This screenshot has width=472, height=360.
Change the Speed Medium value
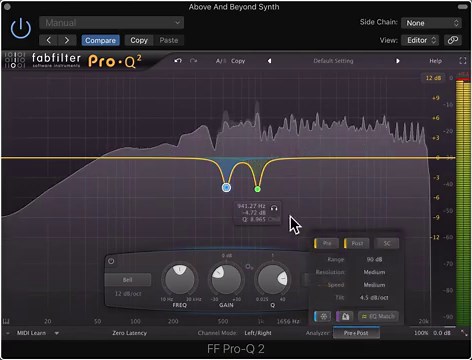[374, 285]
